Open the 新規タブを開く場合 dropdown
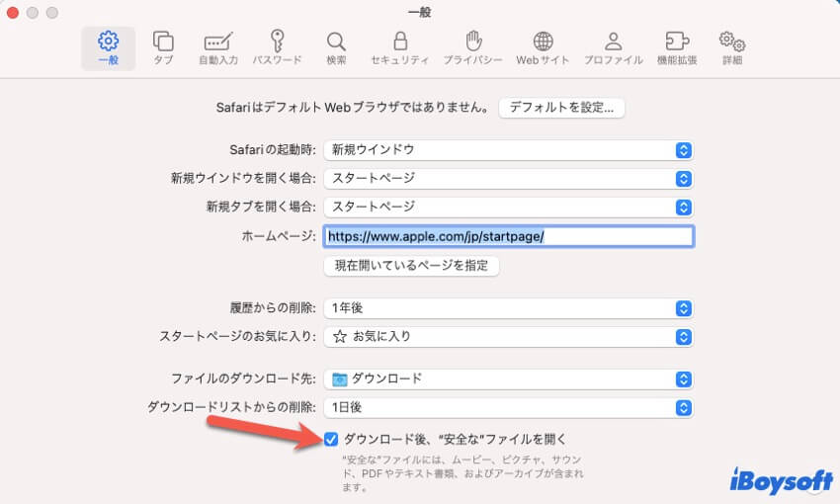Image resolution: width=840 pixels, height=504 pixels. (x=508, y=207)
